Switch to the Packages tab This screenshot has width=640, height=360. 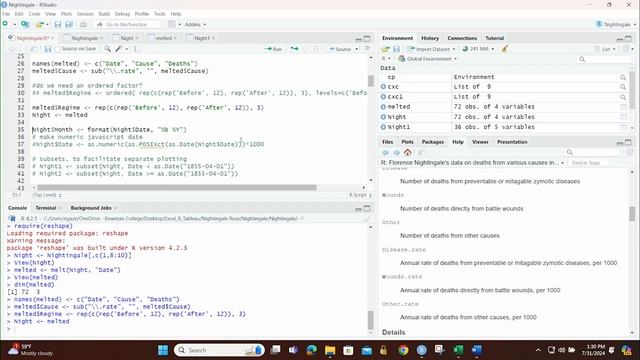[x=433, y=142]
